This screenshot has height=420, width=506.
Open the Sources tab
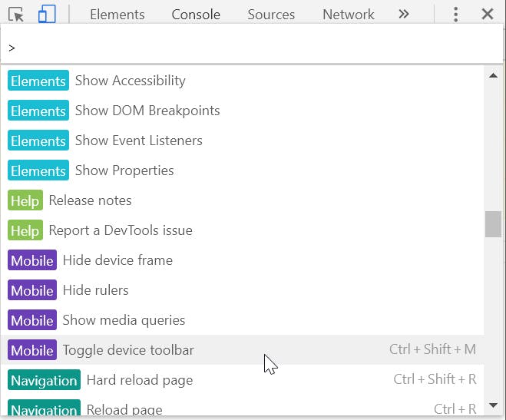[x=271, y=14]
